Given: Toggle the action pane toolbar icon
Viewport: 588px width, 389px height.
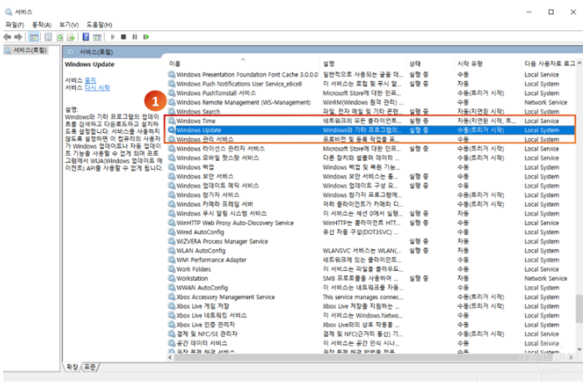Looking at the screenshot, I should pos(97,37).
